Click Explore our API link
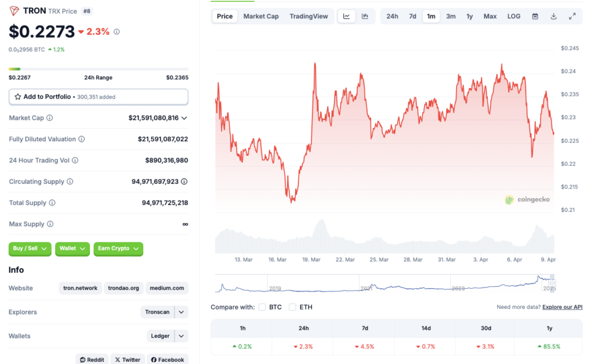Viewport: 594px width, 364px height. pos(562,307)
